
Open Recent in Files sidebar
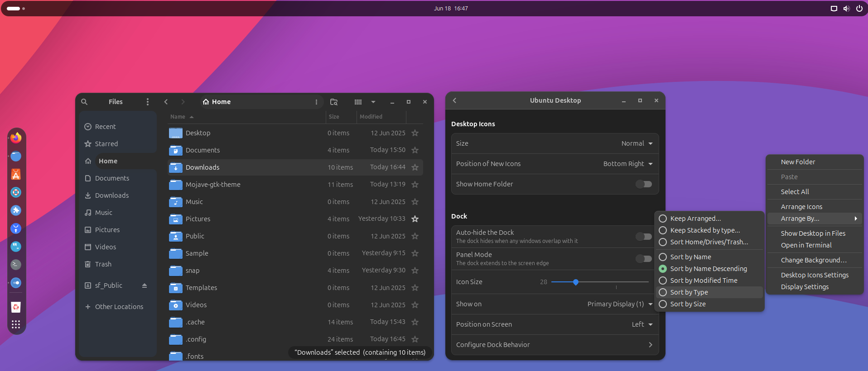[x=118, y=127]
